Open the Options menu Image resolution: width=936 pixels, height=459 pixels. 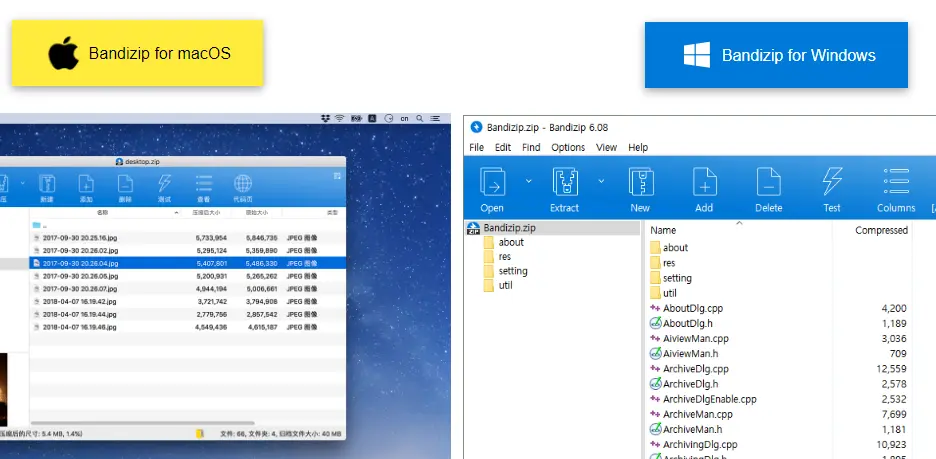coord(568,147)
